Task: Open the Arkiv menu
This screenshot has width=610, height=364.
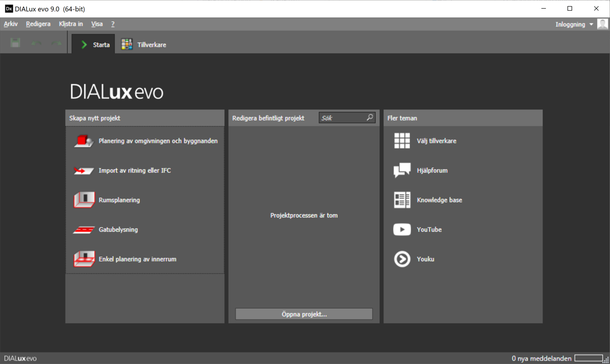Action: tap(11, 24)
